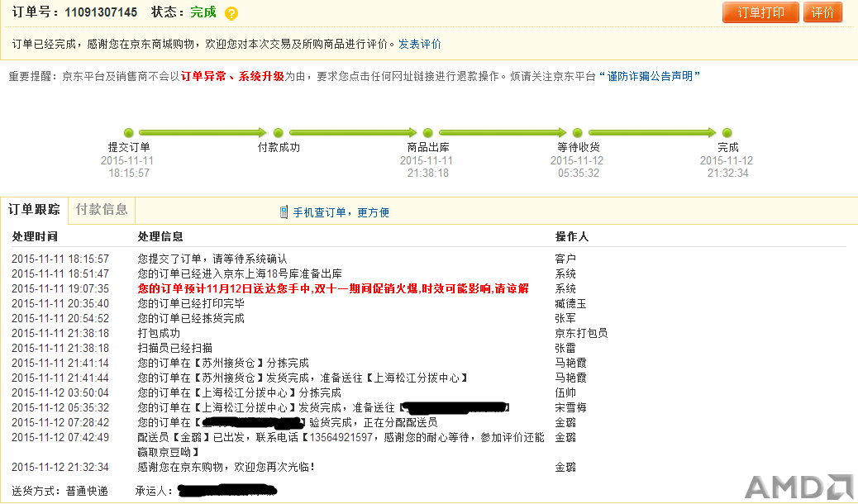The height and width of the screenshot is (504, 858).
Task: Switch to the 订单跟踪 tab
Action: (34, 210)
